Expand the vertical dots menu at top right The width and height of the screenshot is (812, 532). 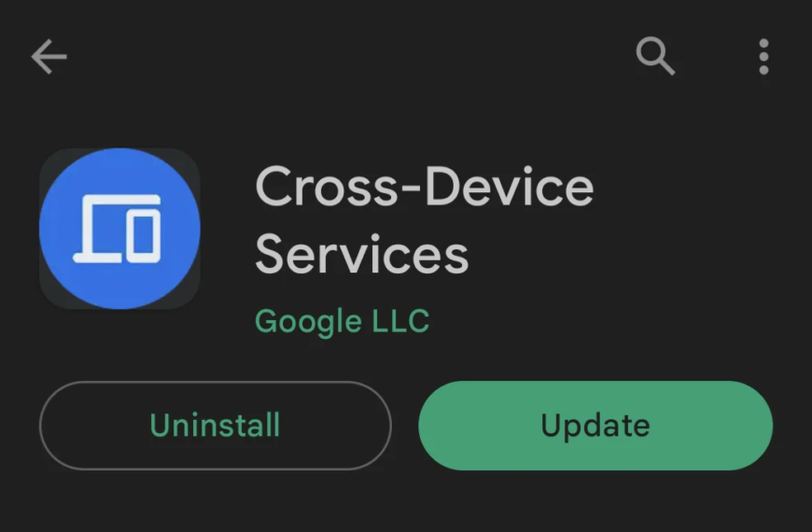coord(763,56)
